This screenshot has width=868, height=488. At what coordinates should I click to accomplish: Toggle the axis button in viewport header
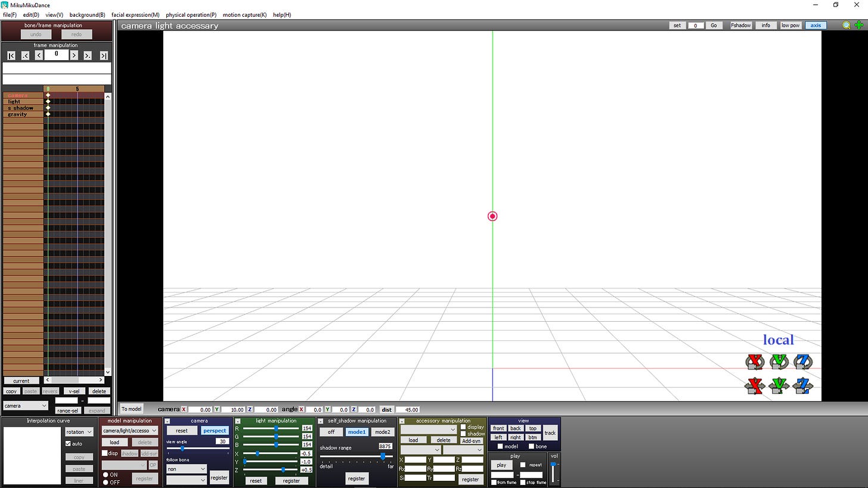(x=816, y=26)
